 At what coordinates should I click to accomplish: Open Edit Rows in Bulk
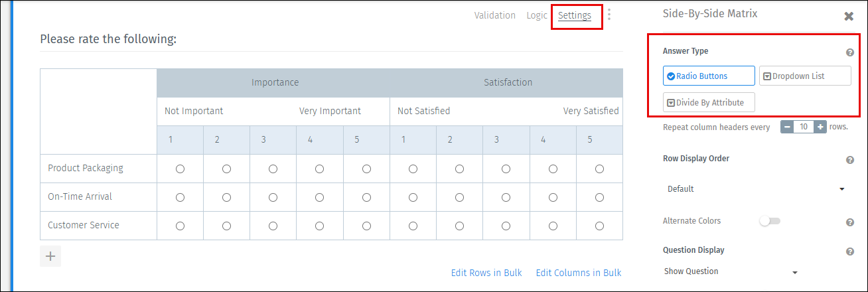(x=486, y=273)
